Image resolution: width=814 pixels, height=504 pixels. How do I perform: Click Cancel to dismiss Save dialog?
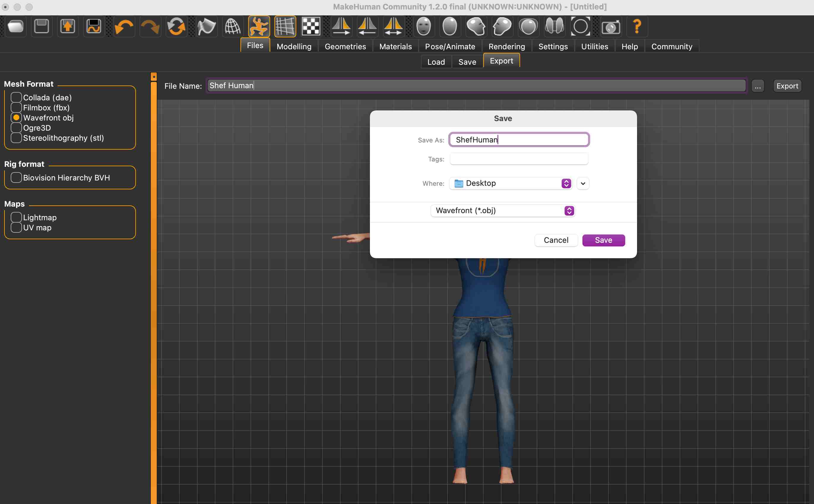click(555, 240)
